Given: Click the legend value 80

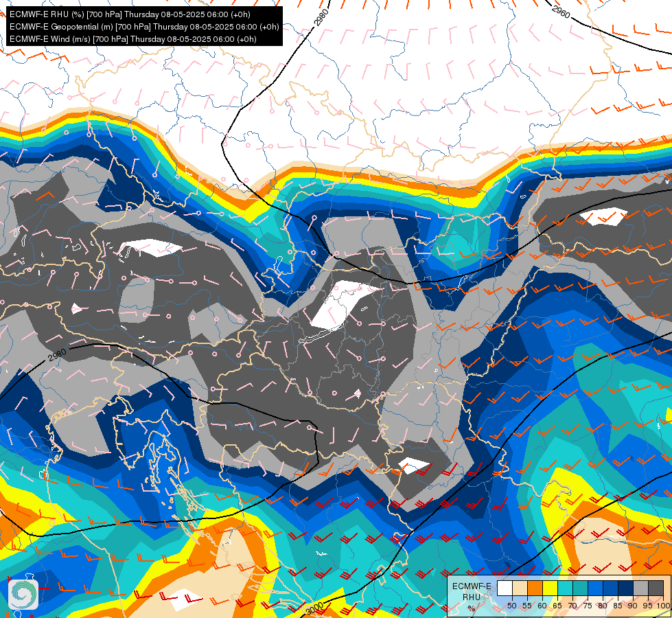Looking at the screenshot, I should pos(603,606).
